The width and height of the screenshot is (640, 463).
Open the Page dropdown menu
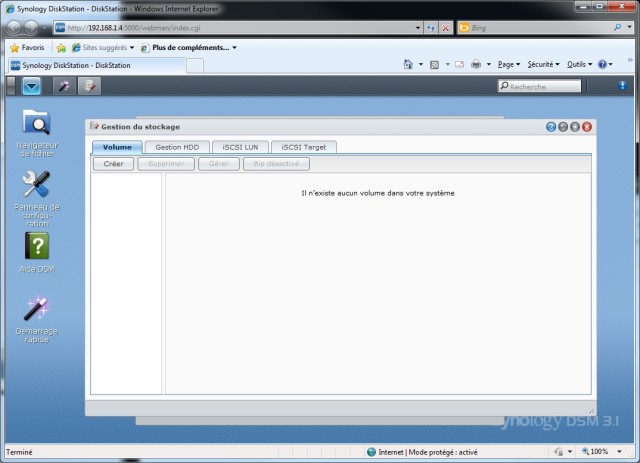(x=509, y=64)
